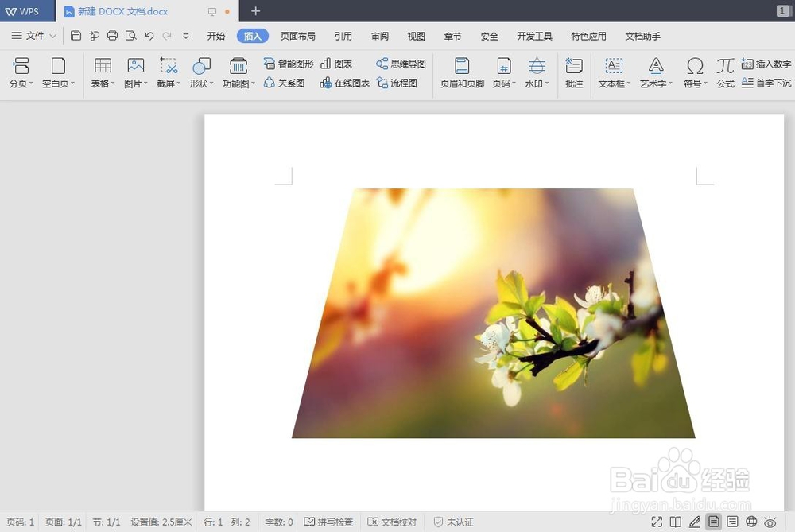Switch to reading layout view icon

(675, 522)
